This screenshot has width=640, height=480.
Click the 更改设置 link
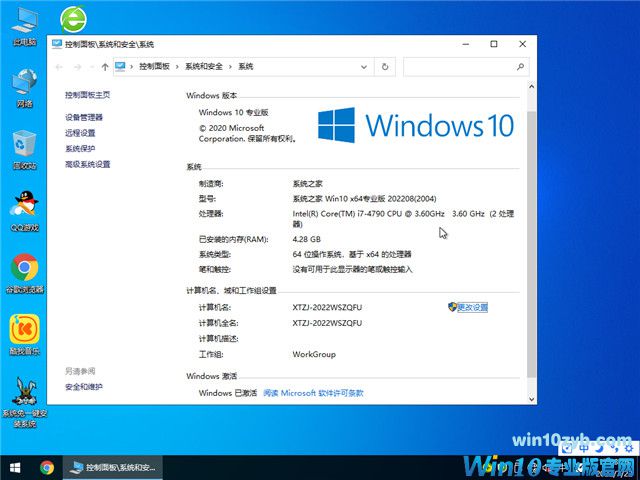[473, 307]
